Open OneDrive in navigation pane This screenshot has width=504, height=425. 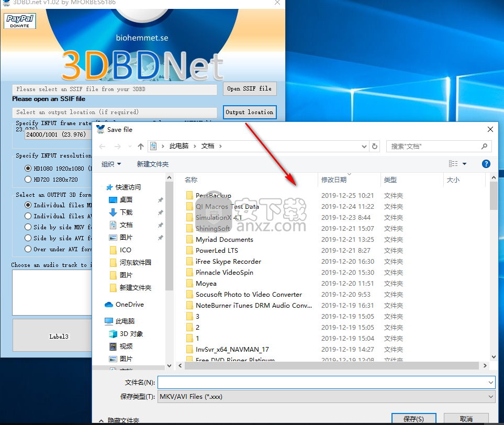(x=130, y=305)
